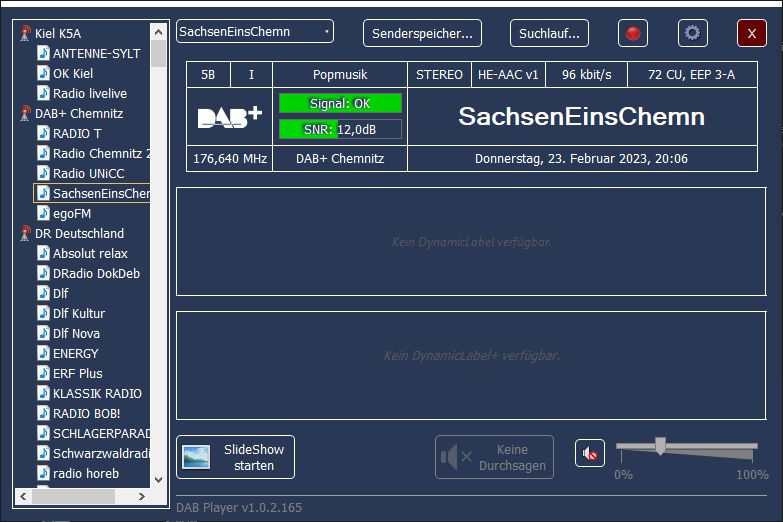Click the DAB+ logo

click(229, 117)
